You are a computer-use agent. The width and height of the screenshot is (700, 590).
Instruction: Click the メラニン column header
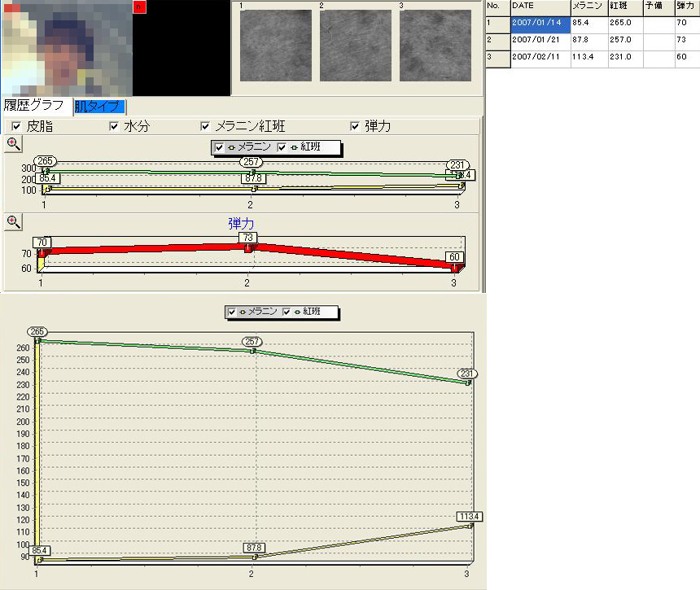click(589, 7)
